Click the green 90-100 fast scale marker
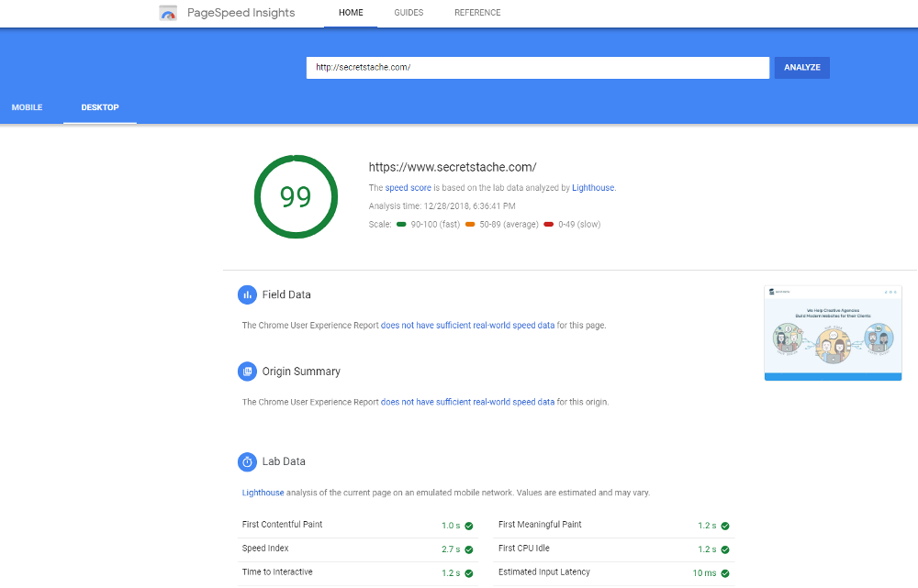The width and height of the screenshot is (918, 588). click(401, 224)
